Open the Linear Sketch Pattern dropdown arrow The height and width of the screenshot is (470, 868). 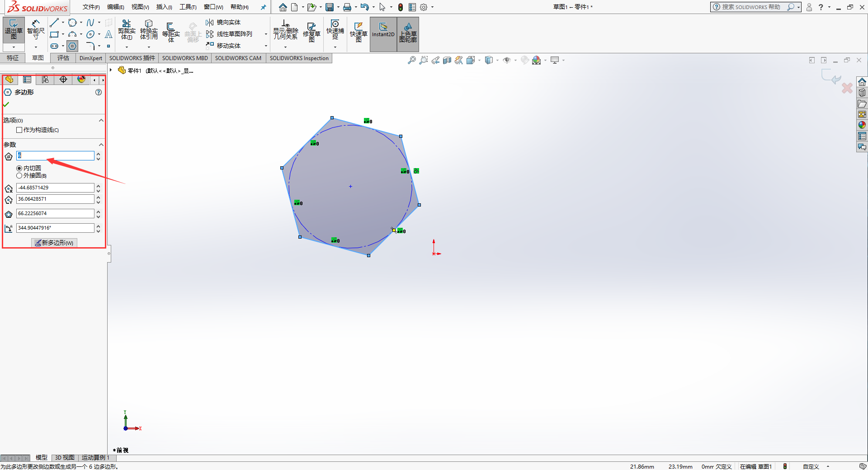pyautogui.click(x=266, y=34)
